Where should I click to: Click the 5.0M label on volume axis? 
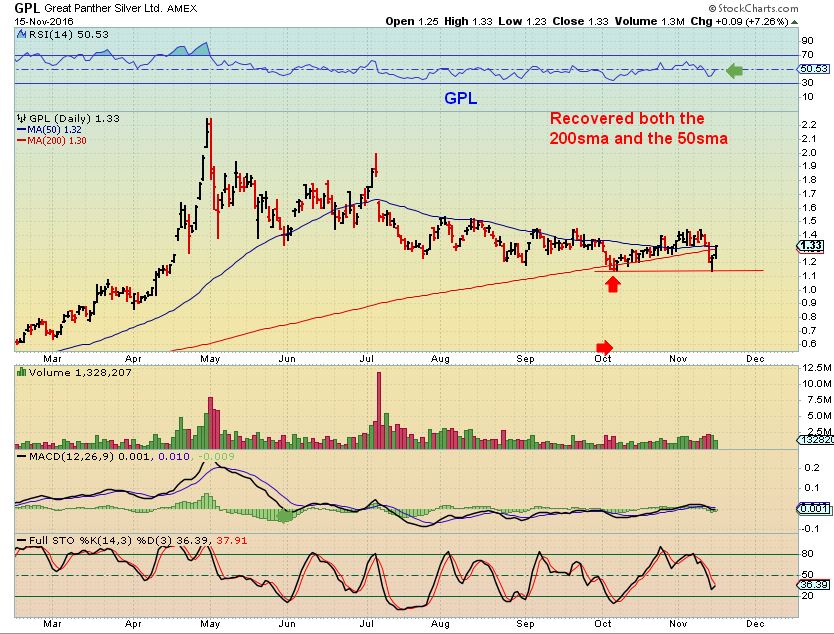(819, 415)
